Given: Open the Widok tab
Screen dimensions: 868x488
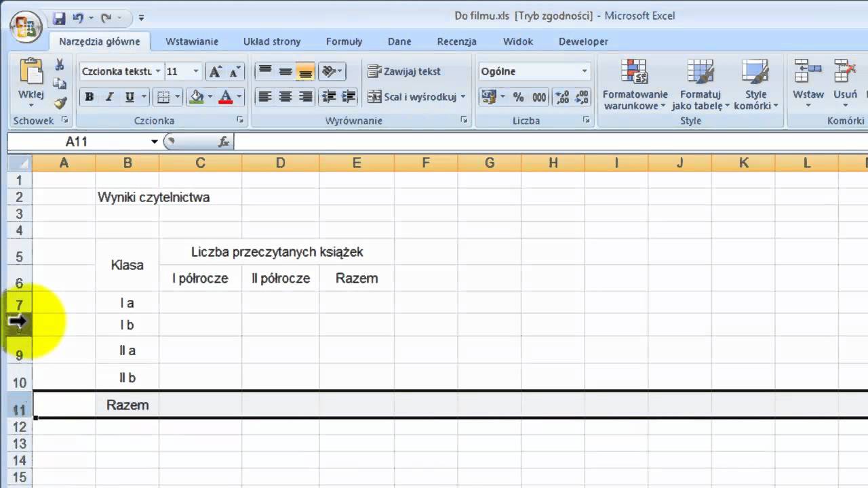Looking at the screenshot, I should [x=517, y=41].
